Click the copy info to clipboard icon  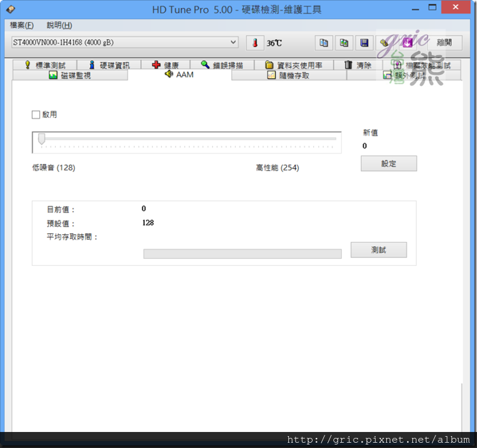324,43
